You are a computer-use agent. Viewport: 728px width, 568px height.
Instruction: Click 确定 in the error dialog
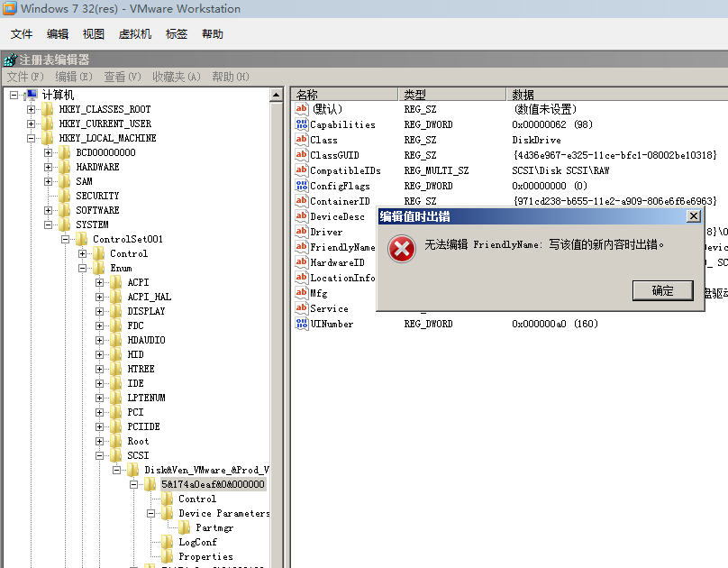click(662, 290)
